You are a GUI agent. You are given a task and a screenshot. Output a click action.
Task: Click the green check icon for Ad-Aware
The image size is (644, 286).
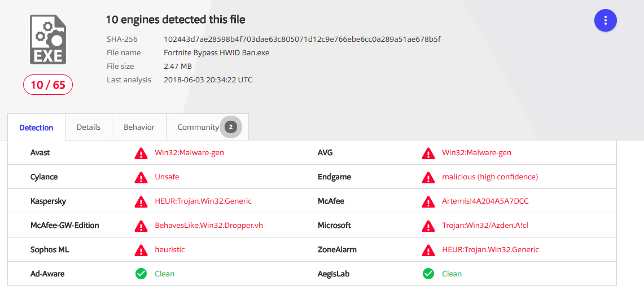coord(141,274)
